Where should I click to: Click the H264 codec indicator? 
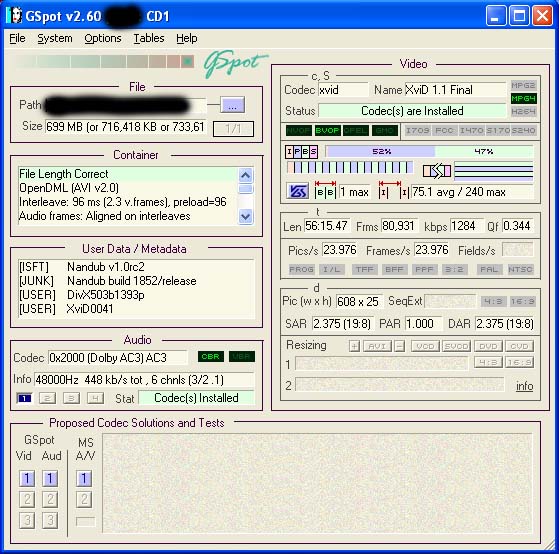tap(523, 112)
